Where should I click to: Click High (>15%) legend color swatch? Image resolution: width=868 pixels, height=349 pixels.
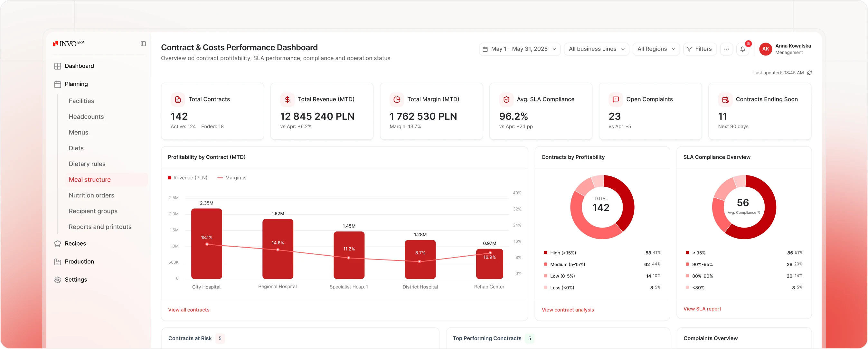coord(545,253)
